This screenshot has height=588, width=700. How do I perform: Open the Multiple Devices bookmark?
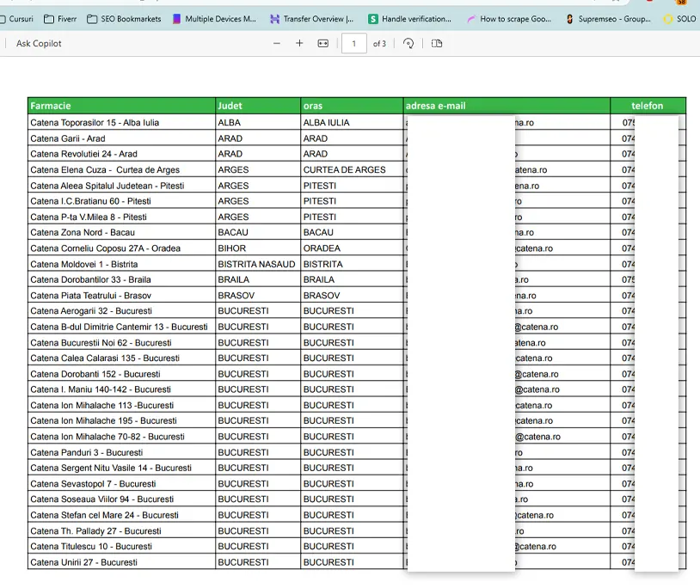pos(214,18)
